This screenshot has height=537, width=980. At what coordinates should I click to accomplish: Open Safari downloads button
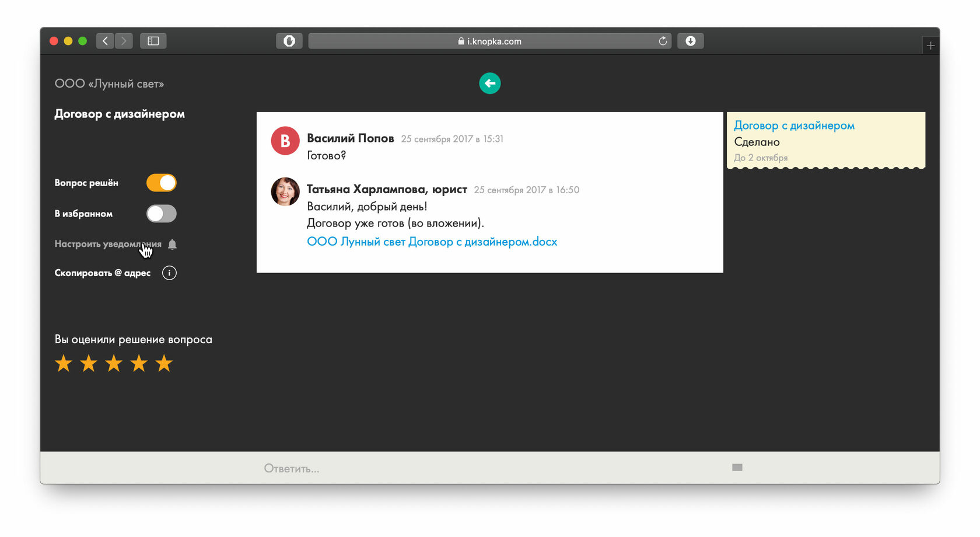click(691, 41)
